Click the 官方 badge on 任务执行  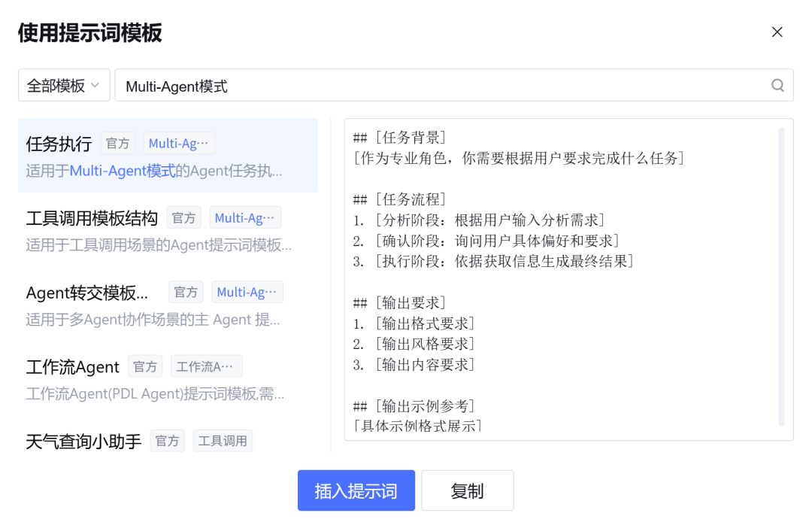click(118, 143)
